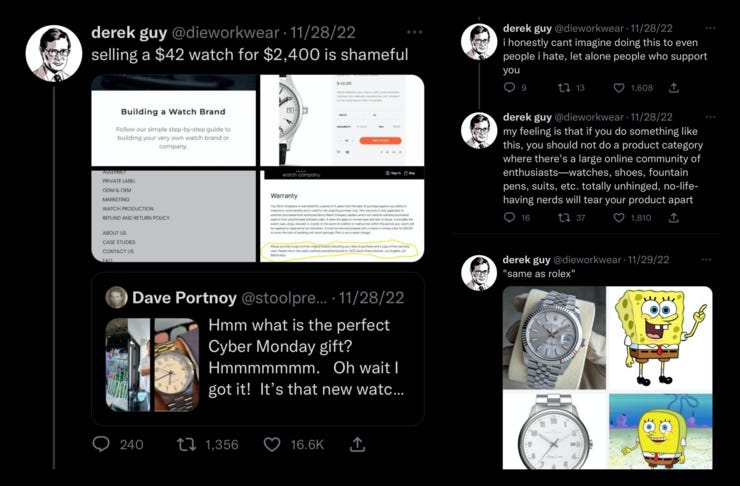Open Dave Portnoy's gold watch photo

pos(177,365)
